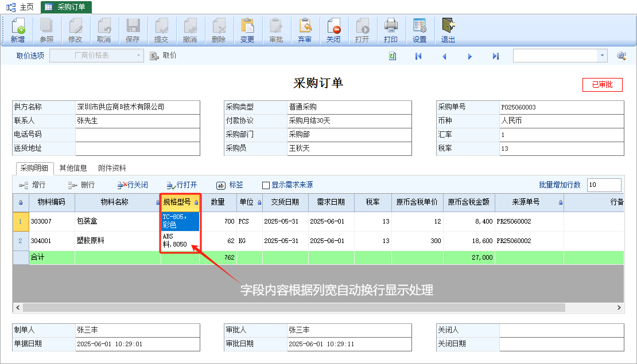Click the spec cell ABS 料, 8050
Viewport: 637px width, 364px height.
pos(180,241)
